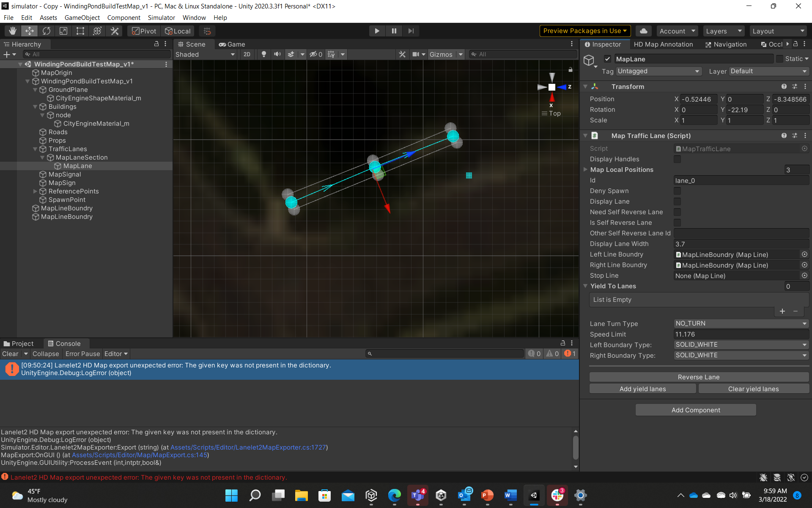Viewport: 812px width, 508px height.
Task: Select the Rotate tool
Action: 46,30
